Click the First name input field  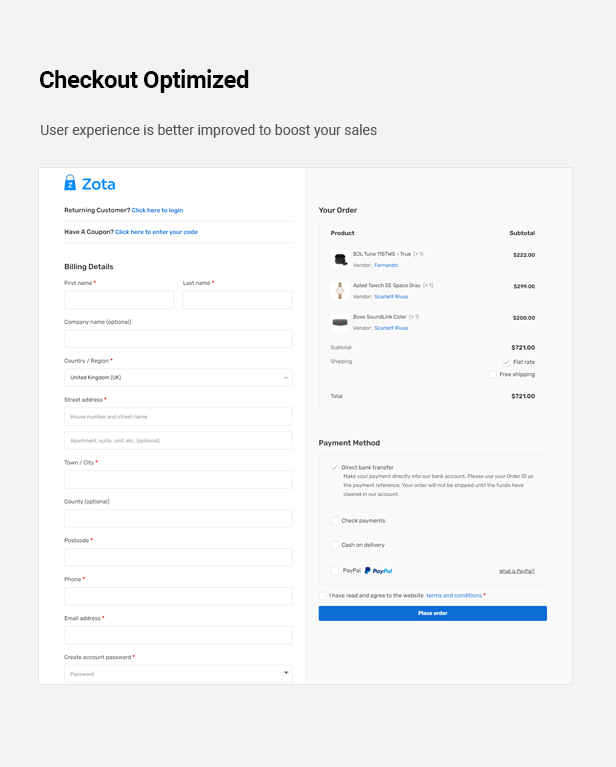click(x=119, y=300)
